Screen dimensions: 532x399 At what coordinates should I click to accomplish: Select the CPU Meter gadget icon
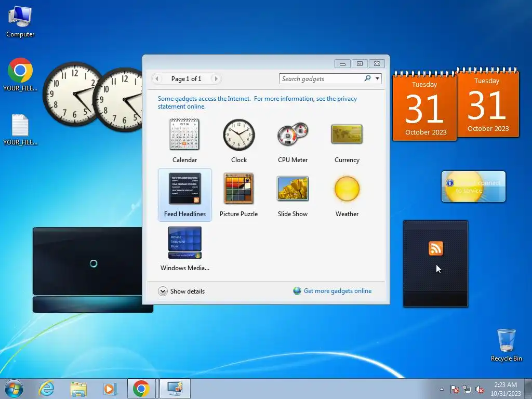292,134
